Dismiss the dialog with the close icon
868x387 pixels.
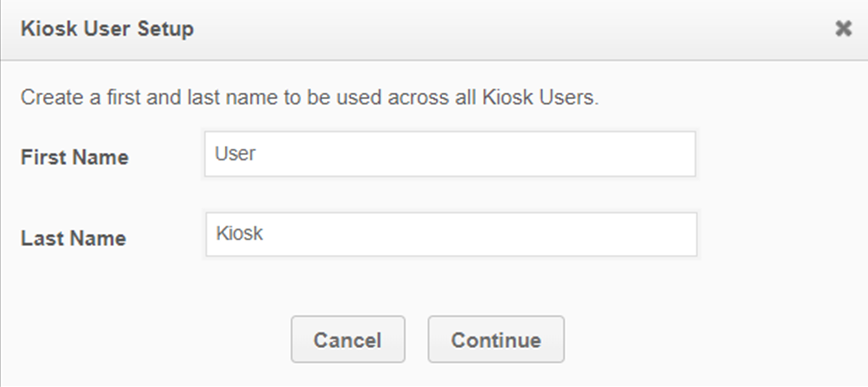pyautogui.click(x=844, y=28)
